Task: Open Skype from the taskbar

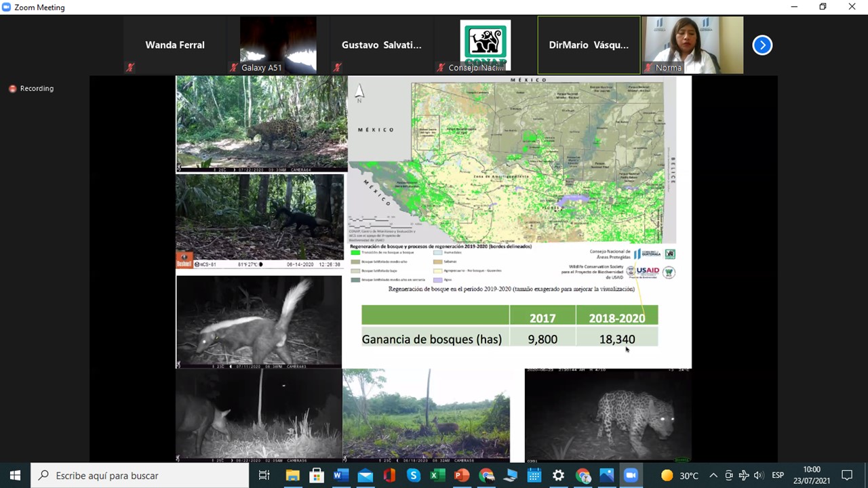Action: tap(414, 476)
